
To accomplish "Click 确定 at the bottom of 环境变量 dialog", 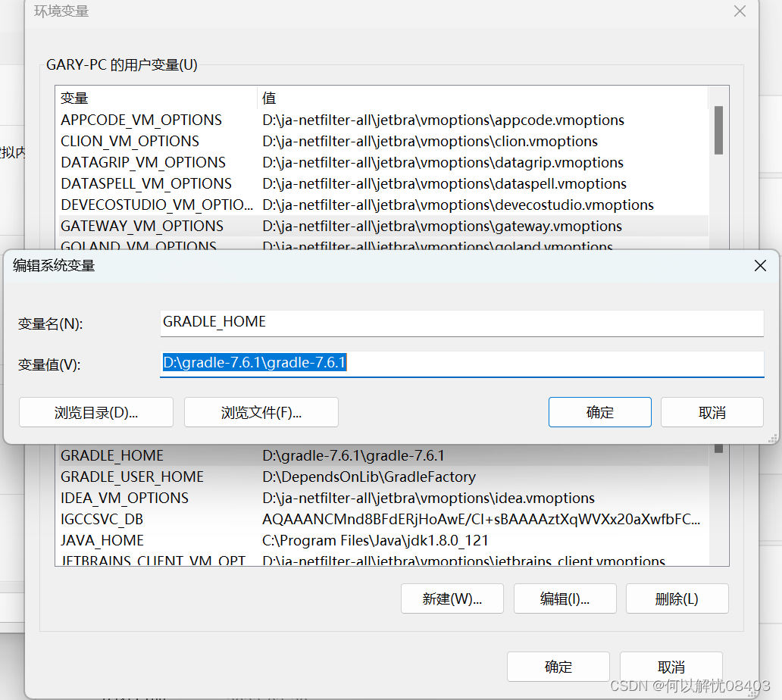I will point(558,667).
